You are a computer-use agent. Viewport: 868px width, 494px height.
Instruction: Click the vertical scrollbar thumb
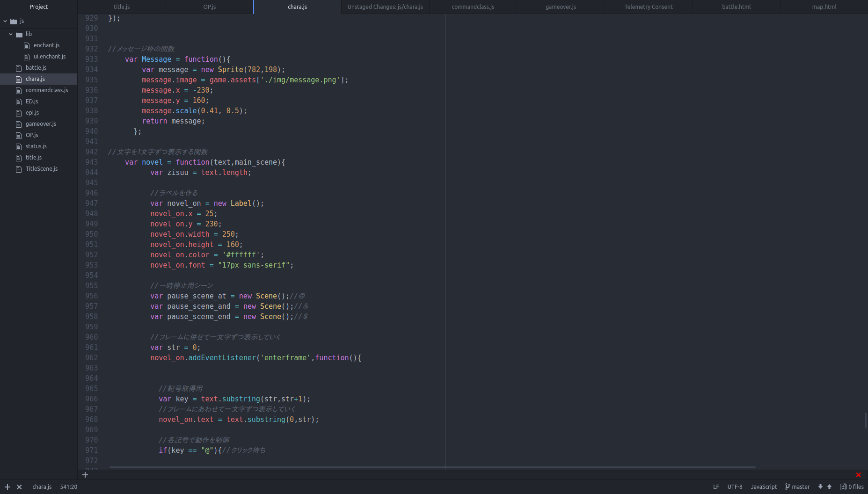coord(866,421)
